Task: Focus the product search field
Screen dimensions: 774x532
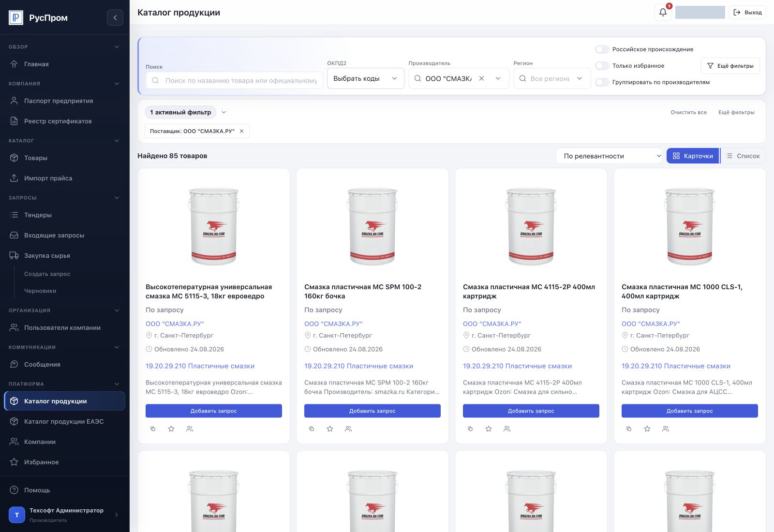Action: (x=235, y=80)
